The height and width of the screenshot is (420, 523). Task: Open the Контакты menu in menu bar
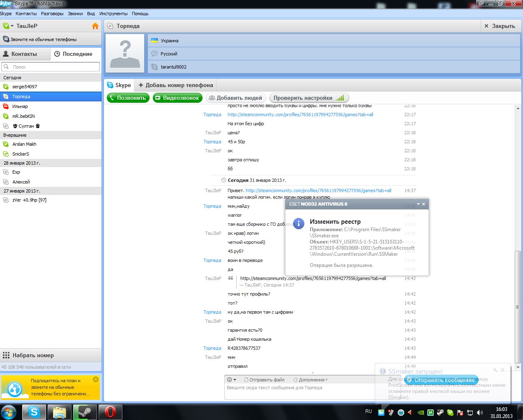coord(26,14)
